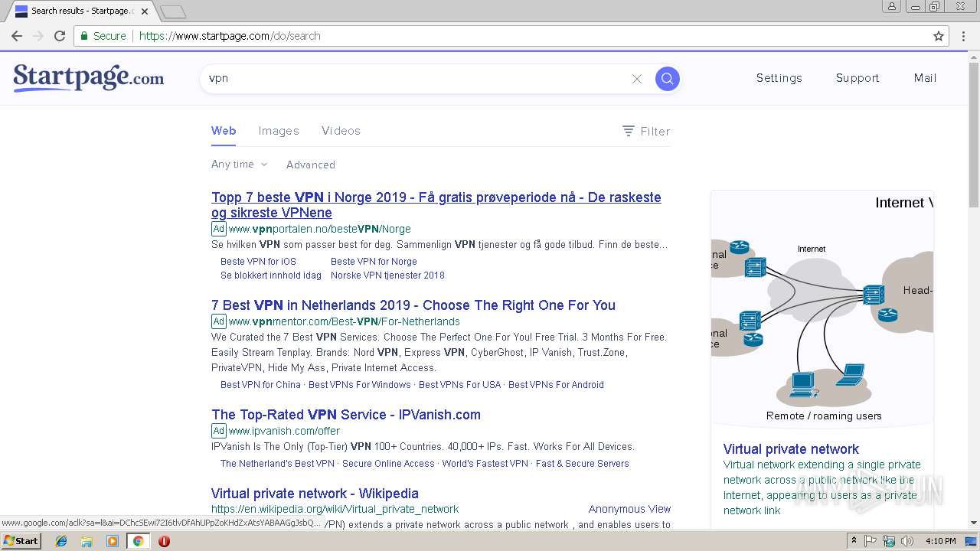Click the 4:10 PM taskbar clock

point(940,541)
